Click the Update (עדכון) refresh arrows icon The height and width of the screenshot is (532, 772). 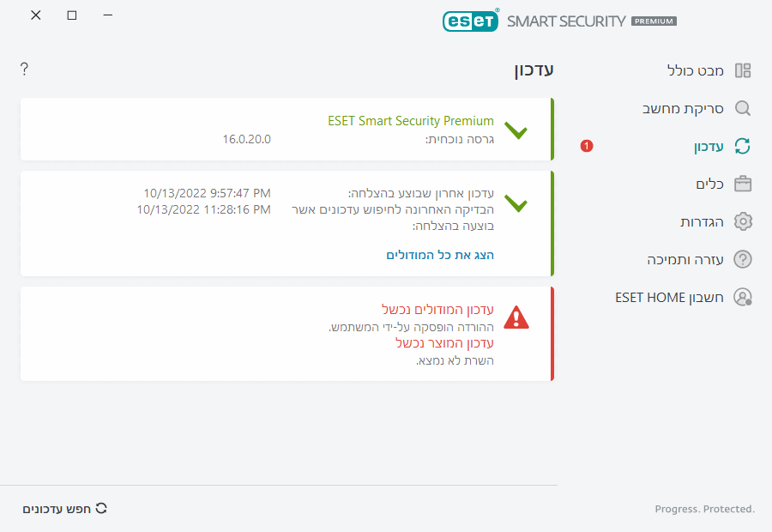[x=743, y=146]
